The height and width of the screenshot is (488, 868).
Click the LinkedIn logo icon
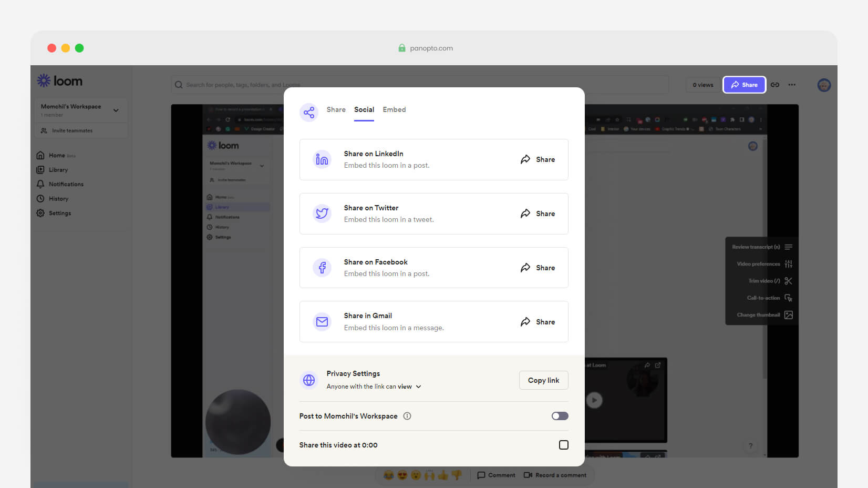(322, 159)
